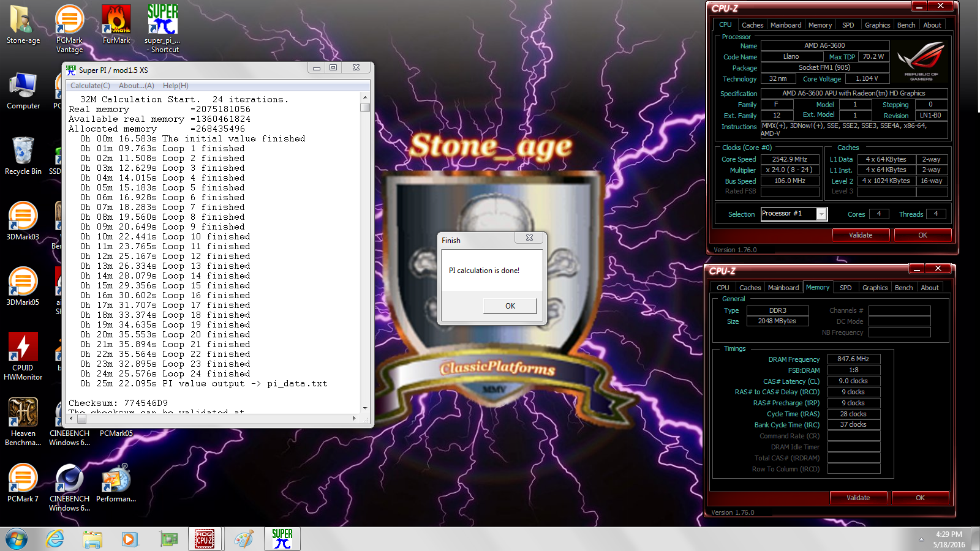Launch the 3DMark05 shortcut

coord(23,287)
